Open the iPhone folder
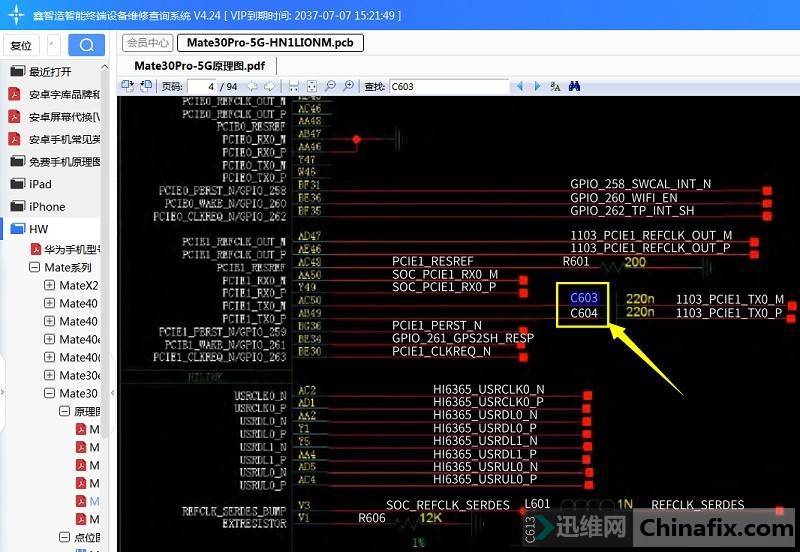800x552 pixels. click(x=46, y=207)
